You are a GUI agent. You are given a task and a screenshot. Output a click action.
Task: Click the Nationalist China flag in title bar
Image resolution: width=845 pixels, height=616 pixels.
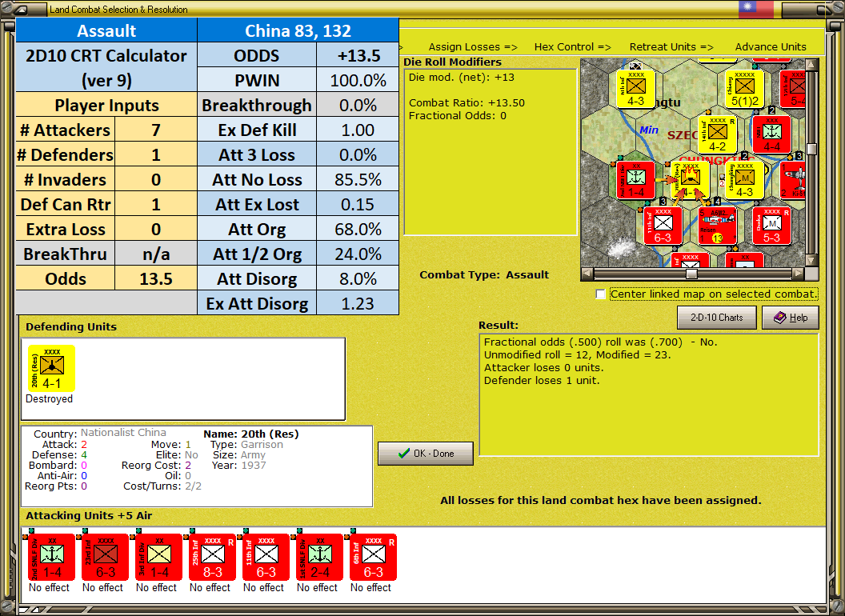[756, 9]
